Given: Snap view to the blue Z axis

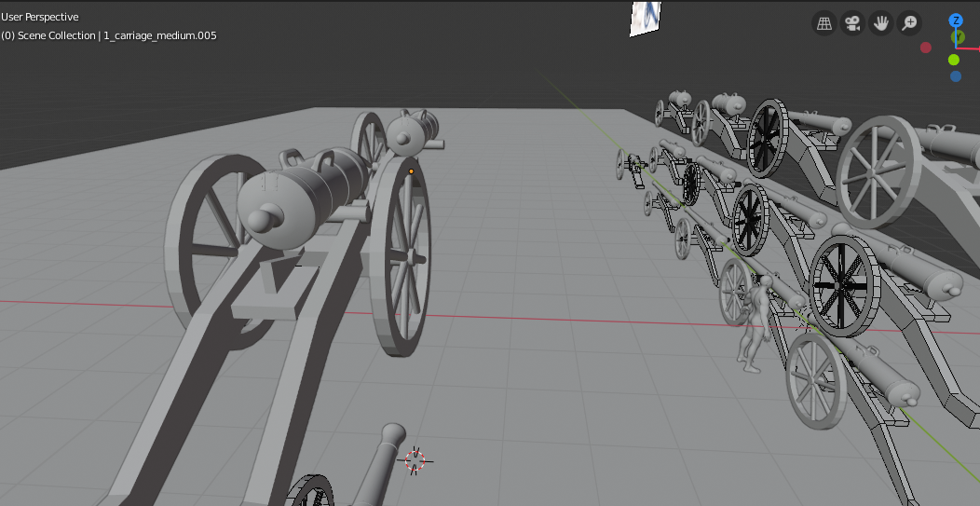Looking at the screenshot, I should pyautogui.click(x=956, y=21).
